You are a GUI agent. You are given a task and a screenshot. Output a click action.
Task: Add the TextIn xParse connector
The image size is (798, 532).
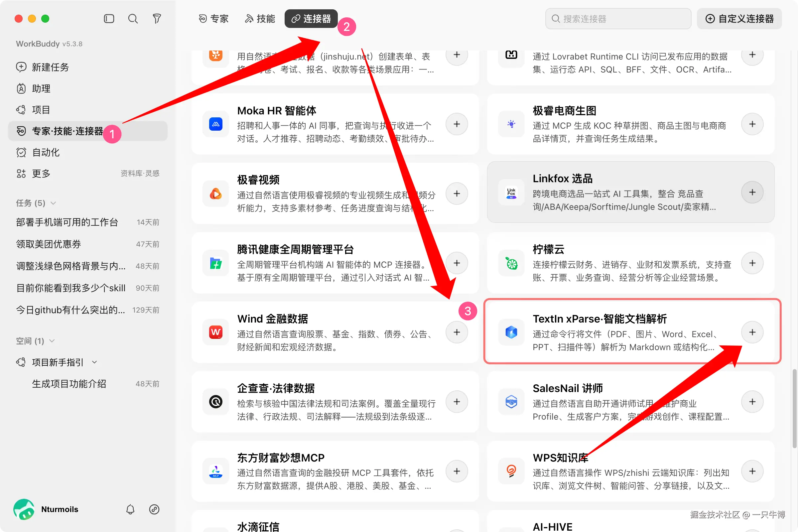click(752, 332)
